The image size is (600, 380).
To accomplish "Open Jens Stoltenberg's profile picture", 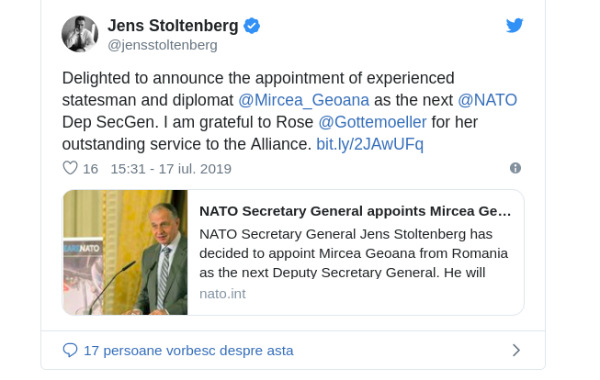I will click(x=80, y=34).
